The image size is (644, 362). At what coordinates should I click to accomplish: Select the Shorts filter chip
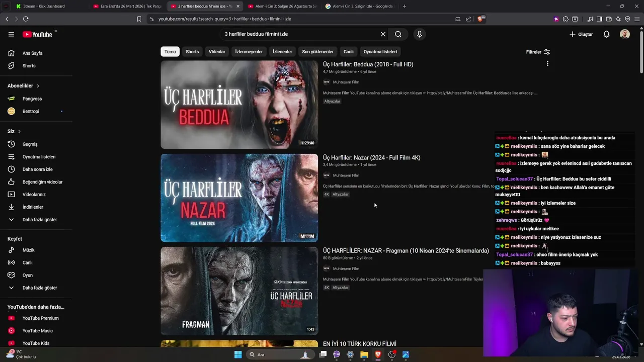coord(192,52)
